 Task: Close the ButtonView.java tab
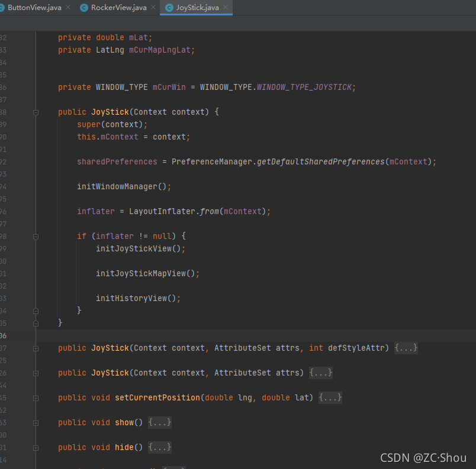[x=68, y=7]
